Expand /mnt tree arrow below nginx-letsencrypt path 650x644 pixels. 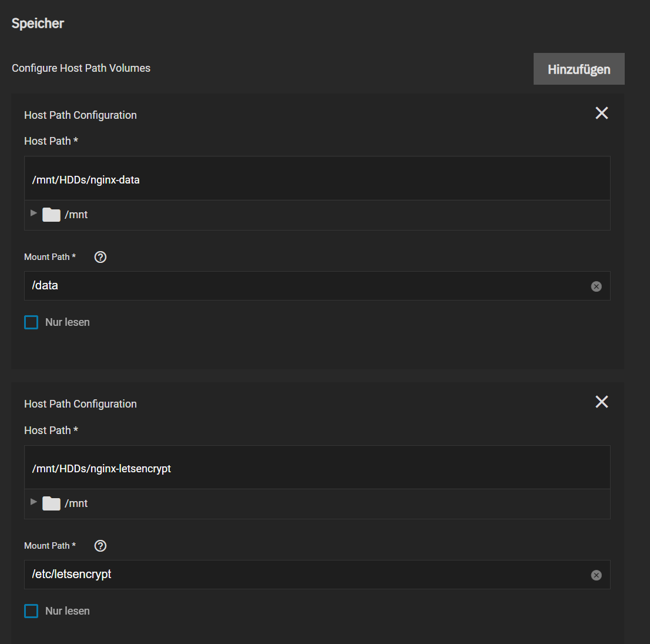point(34,502)
